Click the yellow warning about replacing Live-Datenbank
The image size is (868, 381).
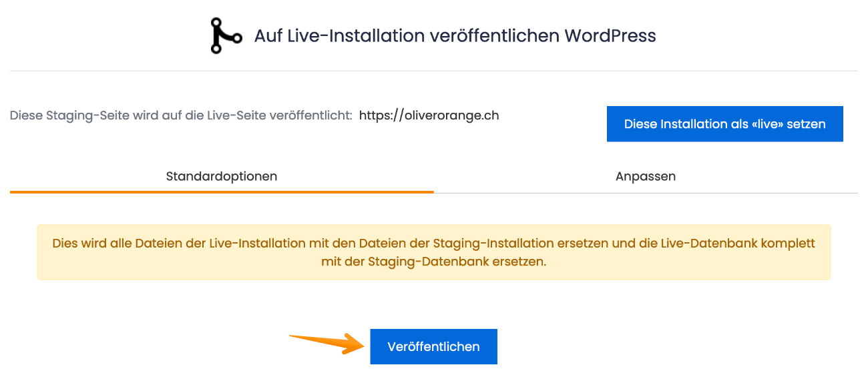tap(434, 252)
